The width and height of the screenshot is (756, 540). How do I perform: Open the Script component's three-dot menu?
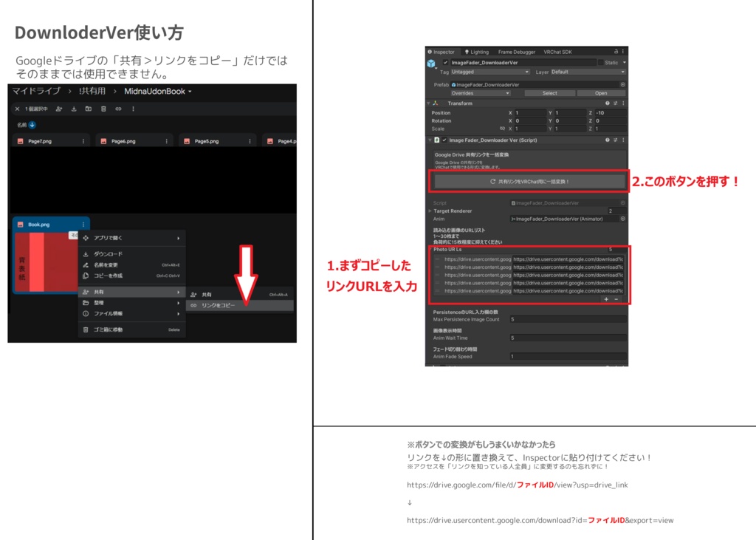click(x=623, y=140)
